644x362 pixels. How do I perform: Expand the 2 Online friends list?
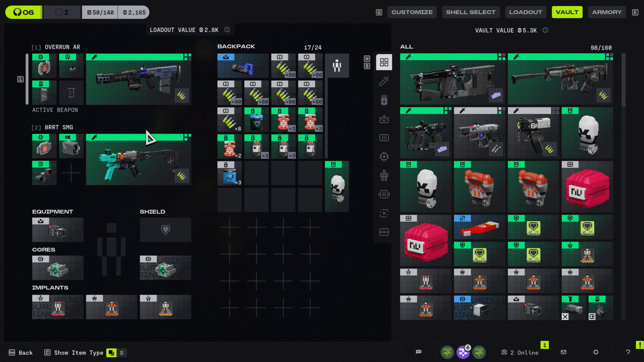pos(520,352)
